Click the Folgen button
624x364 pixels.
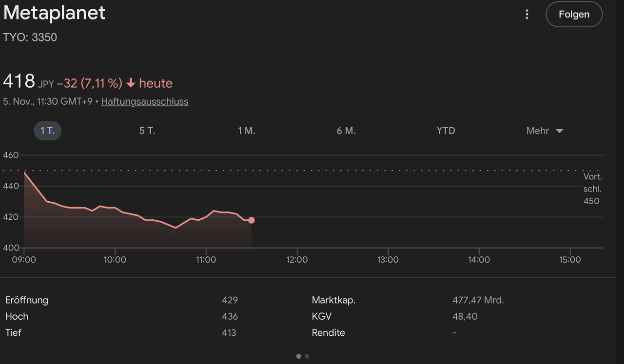(x=574, y=14)
